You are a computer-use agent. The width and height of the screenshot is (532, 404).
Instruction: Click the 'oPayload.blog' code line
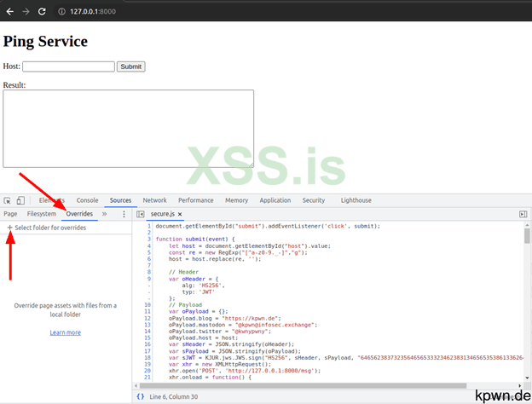(225, 318)
